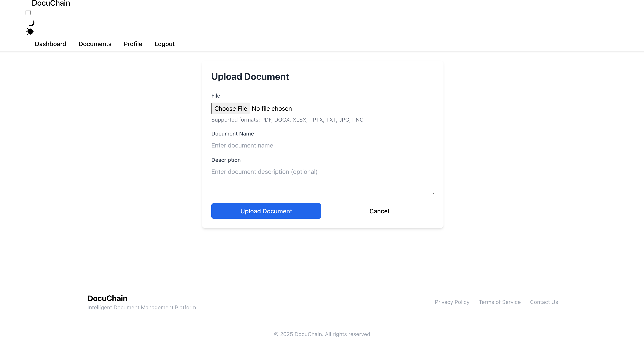Click the Description field label
The width and height of the screenshot is (644, 343).
coord(226,160)
